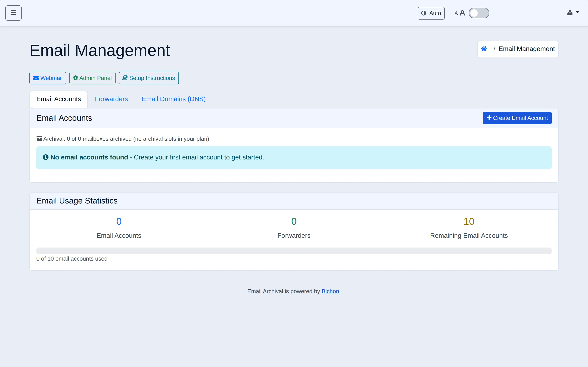Click the book icon on Setup Instructions
Viewport: 588px width, 367px height.
(x=125, y=78)
